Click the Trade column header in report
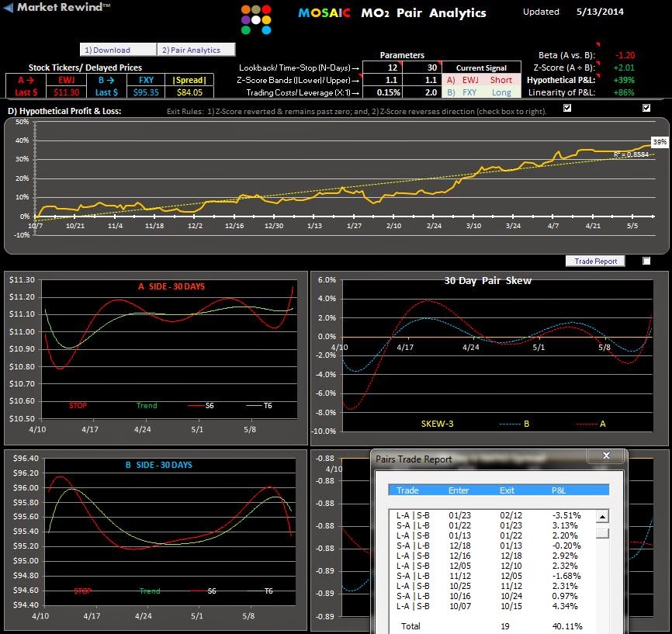Image resolution: width=672 pixels, height=634 pixels. [x=407, y=490]
